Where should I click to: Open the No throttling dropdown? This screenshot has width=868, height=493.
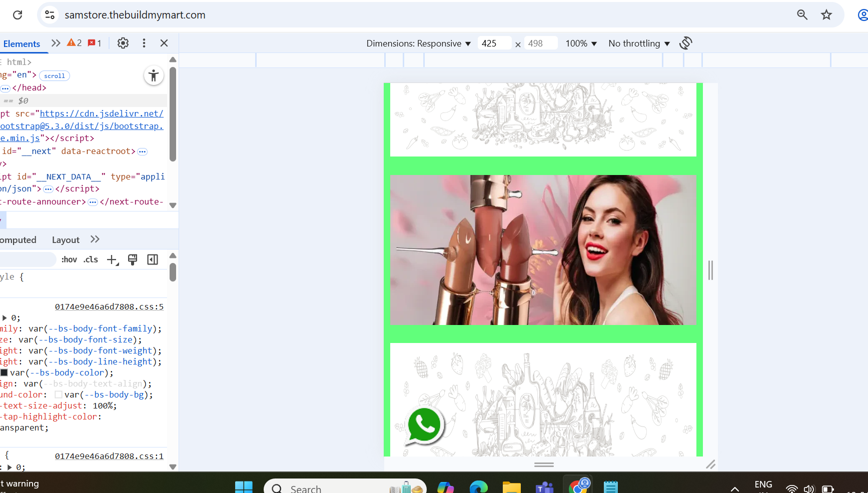pos(639,43)
